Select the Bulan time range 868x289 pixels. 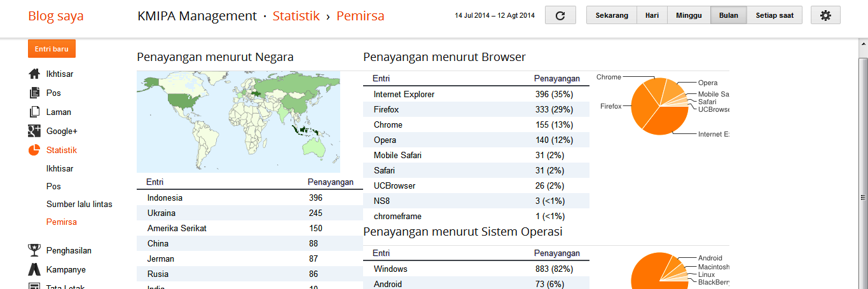click(729, 15)
